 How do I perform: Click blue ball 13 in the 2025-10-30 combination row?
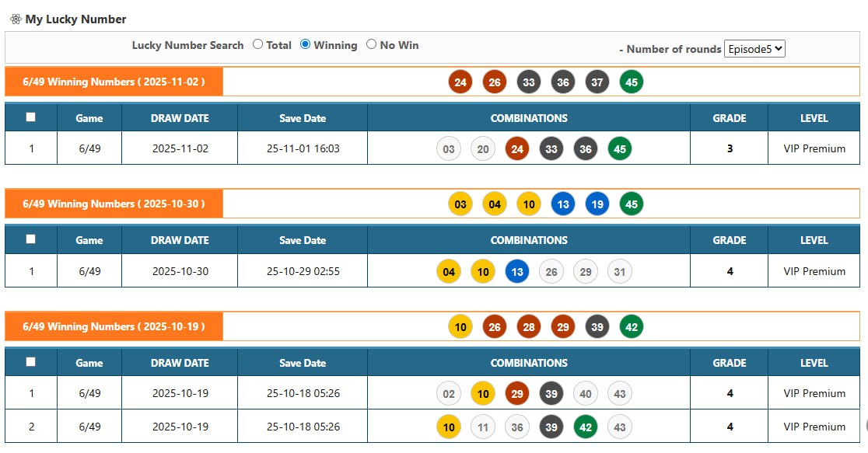pos(517,271)
